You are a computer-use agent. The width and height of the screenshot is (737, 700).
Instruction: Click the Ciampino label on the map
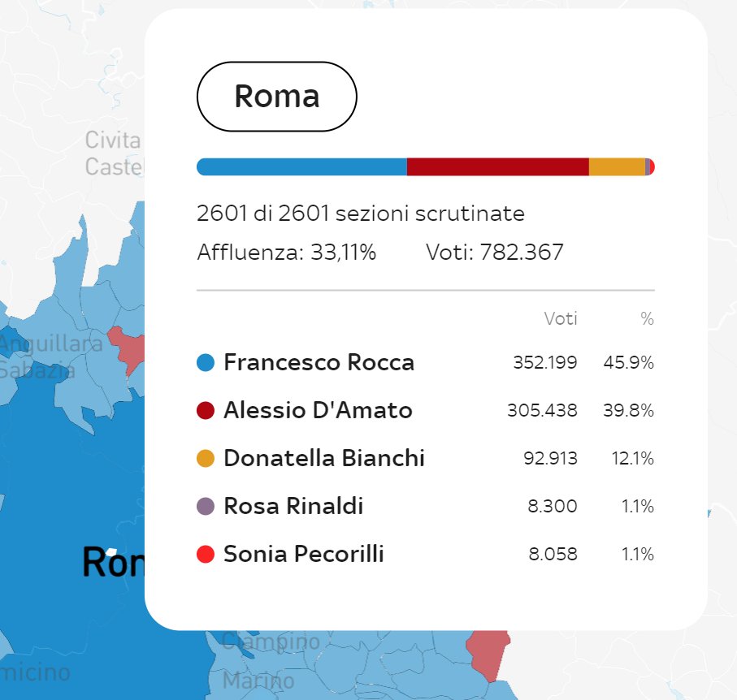[x=271, y=642]
